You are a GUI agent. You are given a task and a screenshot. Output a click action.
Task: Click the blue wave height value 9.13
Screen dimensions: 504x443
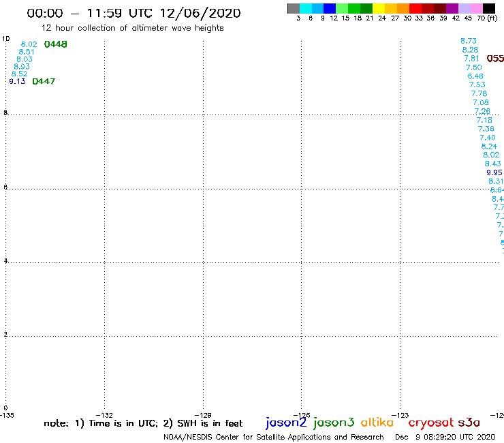(x=17, y=81)
